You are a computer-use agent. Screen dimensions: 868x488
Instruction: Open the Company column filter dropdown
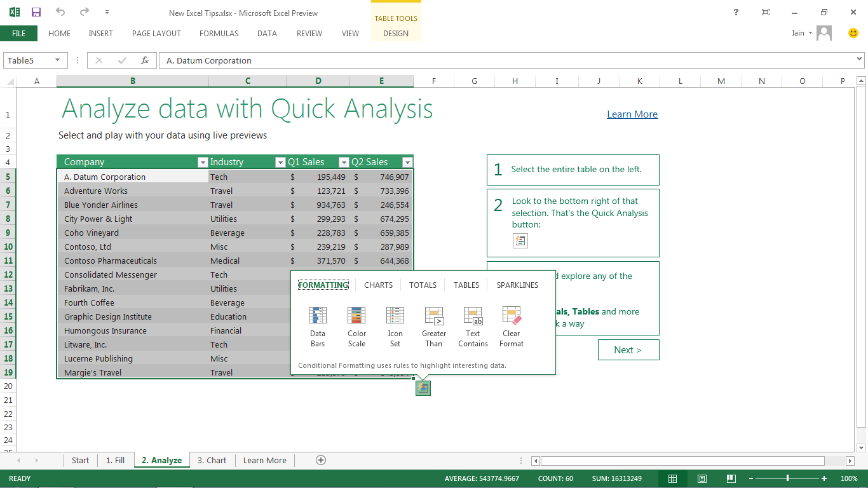[203, 162]
